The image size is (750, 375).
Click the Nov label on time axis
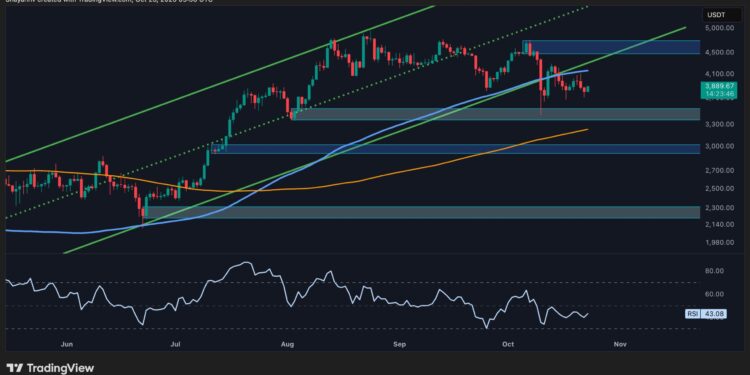coord(620,344)
